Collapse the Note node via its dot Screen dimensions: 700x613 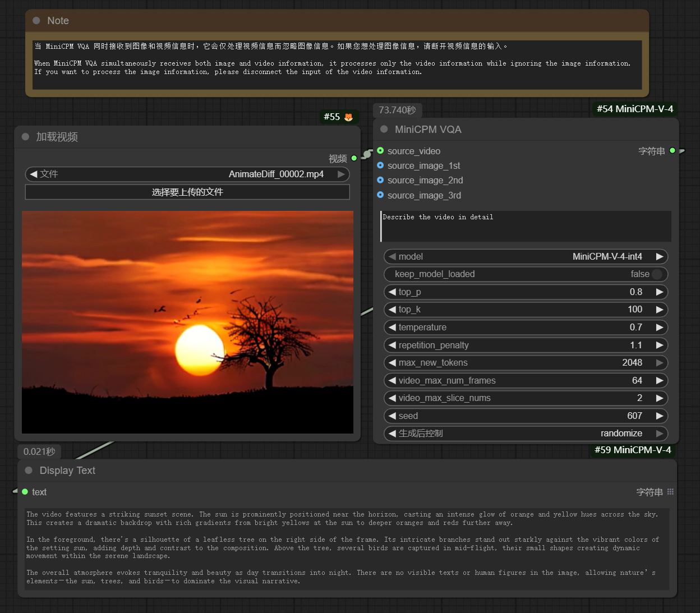tap(36, 21)
